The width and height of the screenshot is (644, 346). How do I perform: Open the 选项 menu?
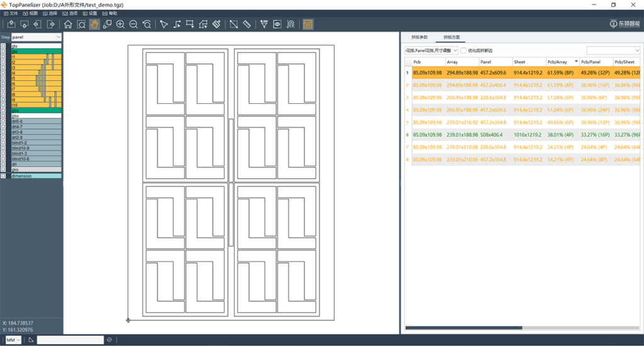[x=70, y=14]
